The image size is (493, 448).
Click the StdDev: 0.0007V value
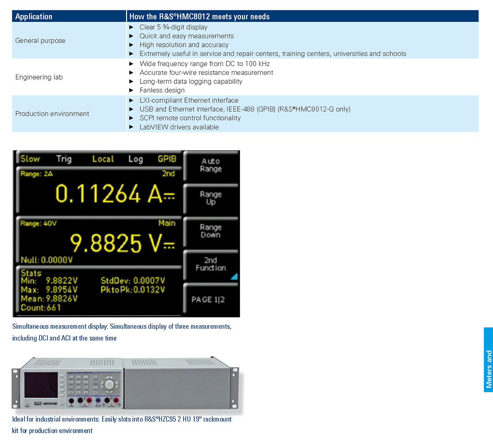pyautogui.click(x=133, y=281)
